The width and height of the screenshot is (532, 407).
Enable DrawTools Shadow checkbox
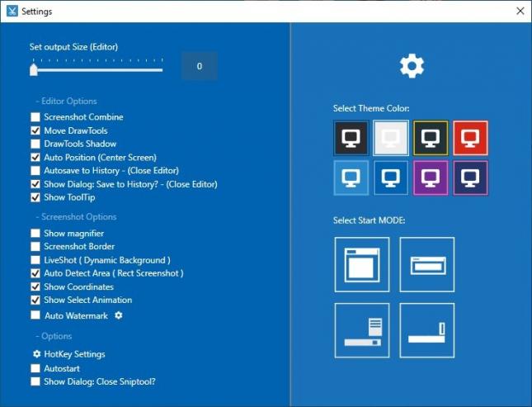click(35, 144)
